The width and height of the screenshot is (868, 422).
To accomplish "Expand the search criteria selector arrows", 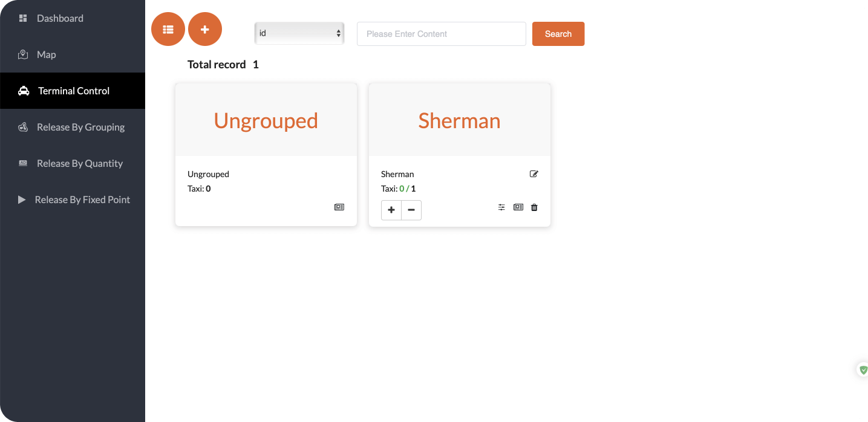I will point(338,33).
